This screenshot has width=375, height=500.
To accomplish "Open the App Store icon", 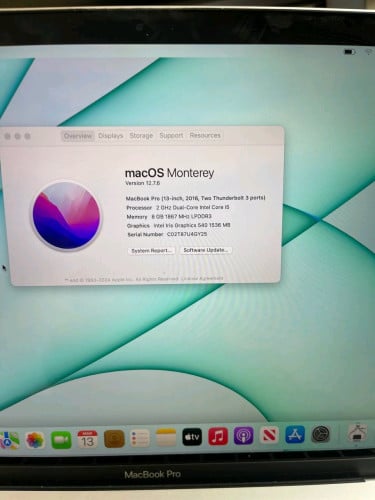I will (295, 434).
